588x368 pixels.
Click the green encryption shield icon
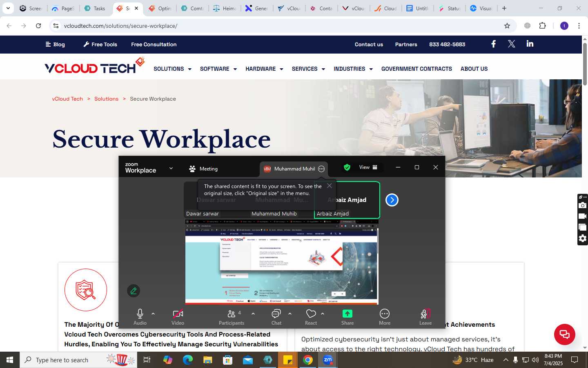click(347, 167)
